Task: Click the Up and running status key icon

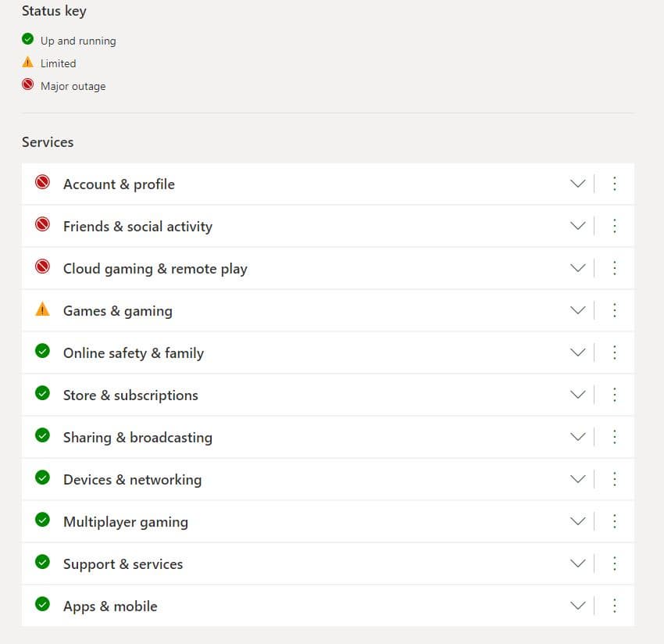Action: [28, 39]
